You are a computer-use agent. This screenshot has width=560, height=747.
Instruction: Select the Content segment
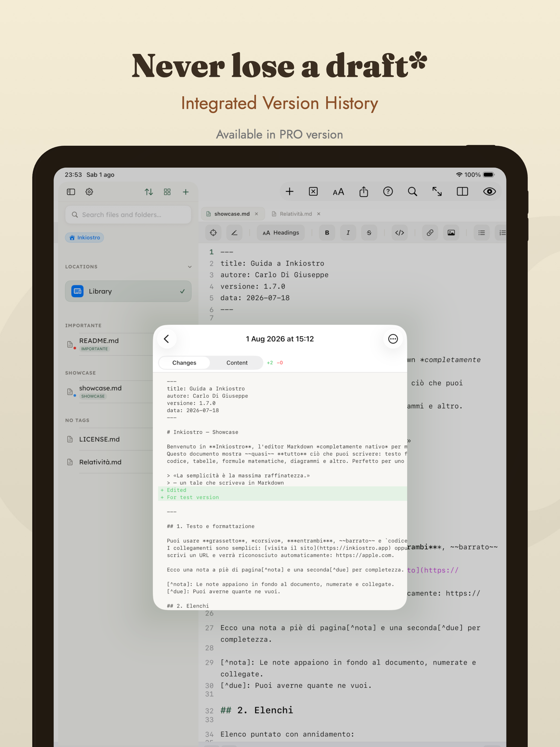tap(237, 363)
